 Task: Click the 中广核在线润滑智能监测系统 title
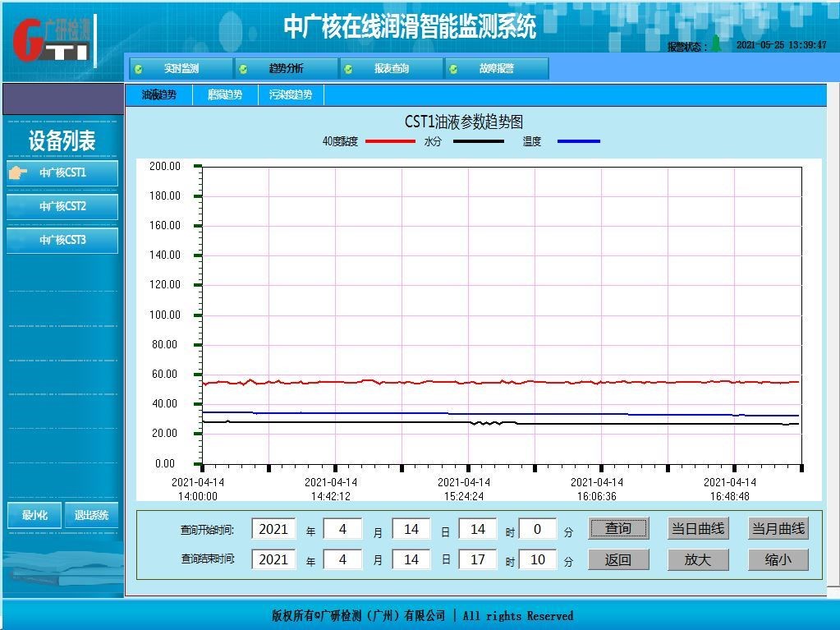410,26
